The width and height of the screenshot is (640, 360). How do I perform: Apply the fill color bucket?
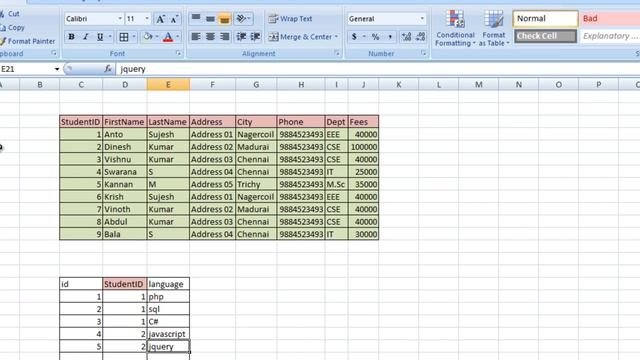click(x=147, y=37)
